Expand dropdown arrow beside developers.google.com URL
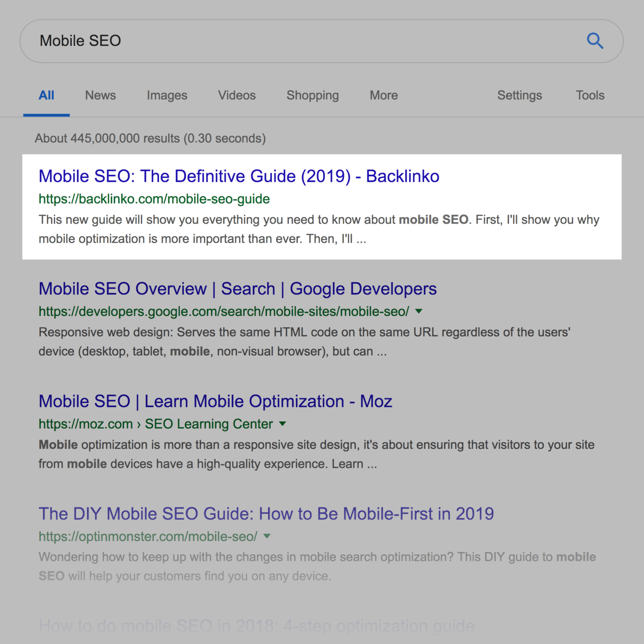The image size is (644, 644). pyautogui.click(x=419, y=311)
